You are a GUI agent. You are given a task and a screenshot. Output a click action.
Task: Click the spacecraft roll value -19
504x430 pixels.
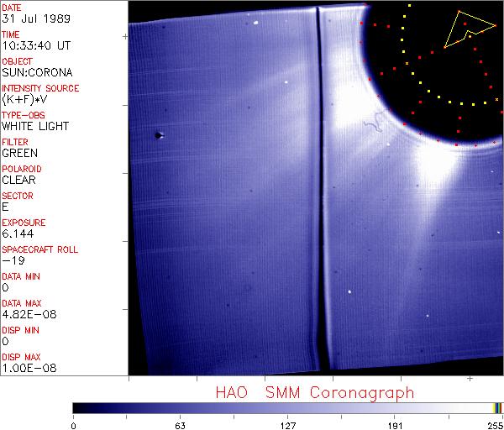pos(13,260)
